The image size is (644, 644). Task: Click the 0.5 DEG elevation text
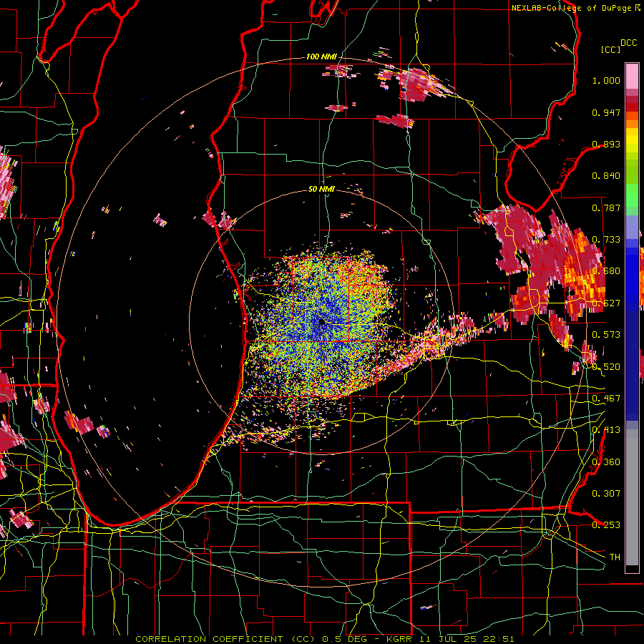(x=343, y=639)
